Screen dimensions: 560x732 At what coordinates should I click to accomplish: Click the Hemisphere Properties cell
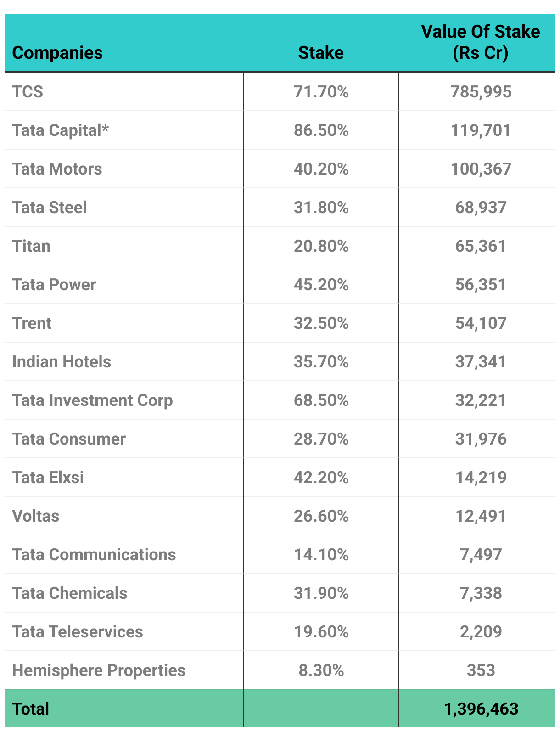point(99,670)
